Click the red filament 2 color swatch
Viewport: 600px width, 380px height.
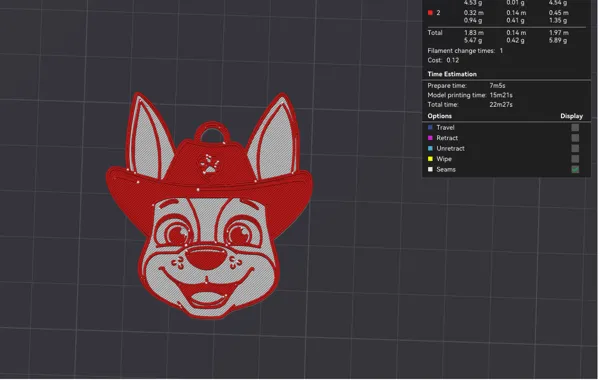click(431, 13)
